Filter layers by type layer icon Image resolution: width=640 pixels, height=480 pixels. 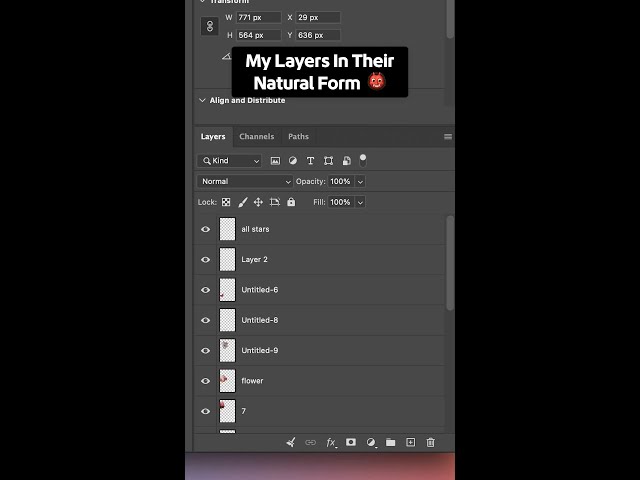point(310,161)
